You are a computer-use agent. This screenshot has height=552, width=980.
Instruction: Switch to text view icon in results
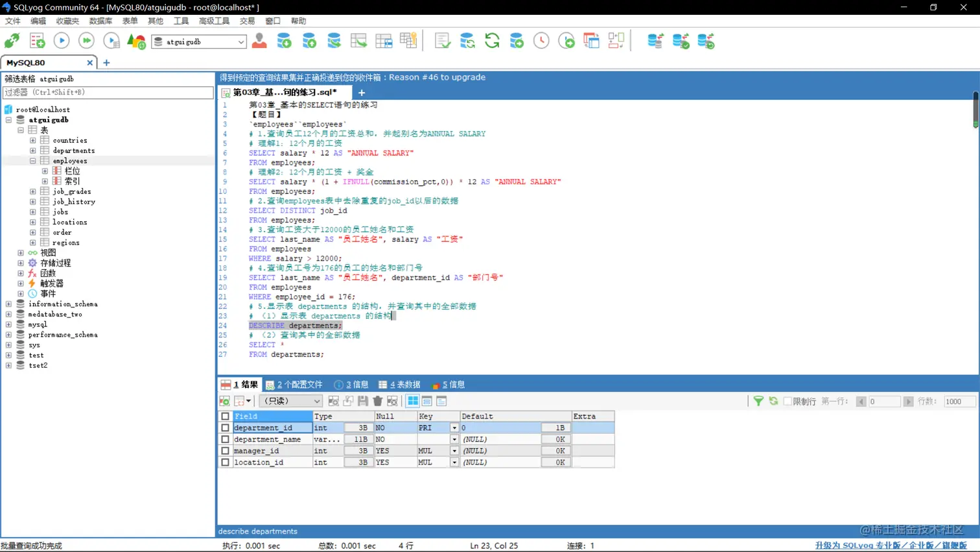click(x=441, y=401)
